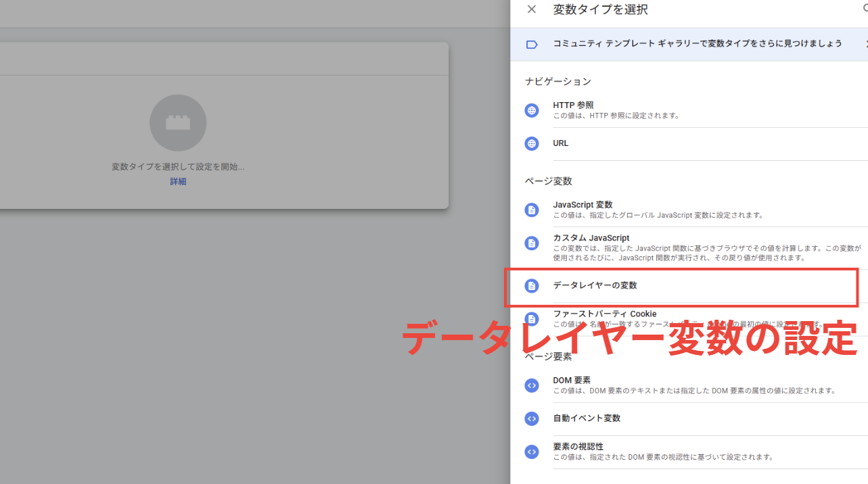This screenshot has width=868, height=484.
Task: Click the code icon beside 要素の視認性
Action: (532, 452)
